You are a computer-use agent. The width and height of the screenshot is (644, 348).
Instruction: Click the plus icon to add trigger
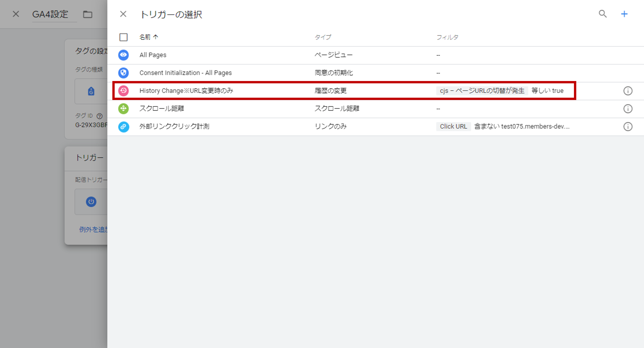[x=624, y=14]
